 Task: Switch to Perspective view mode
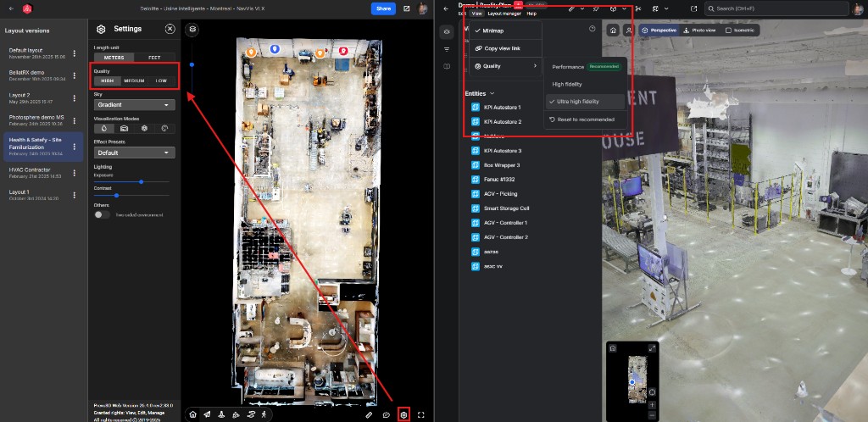(659, 31)
